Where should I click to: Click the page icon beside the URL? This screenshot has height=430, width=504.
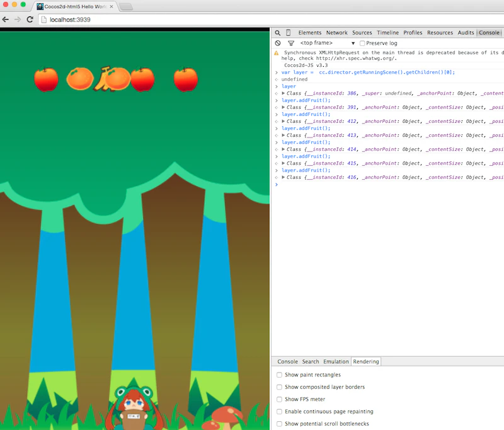coord(44,20)
